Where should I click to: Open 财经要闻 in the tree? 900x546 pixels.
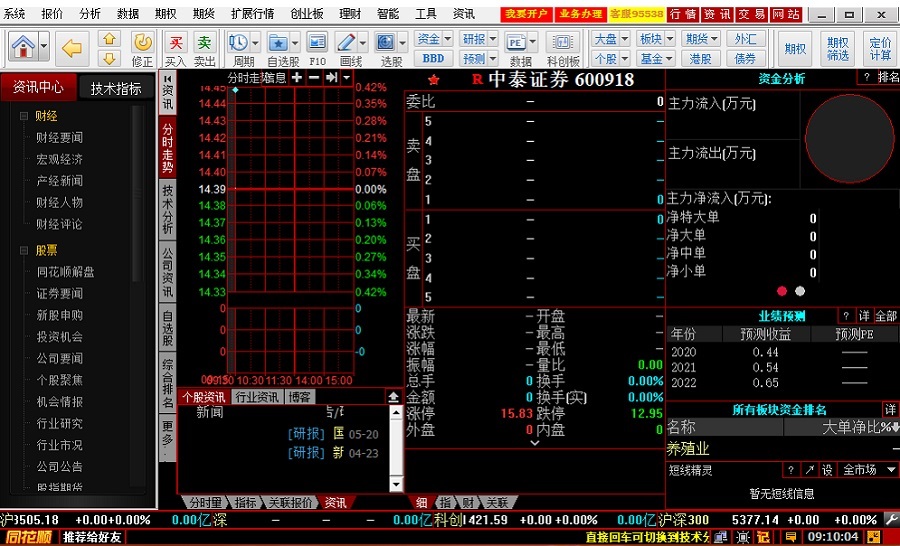60,138
